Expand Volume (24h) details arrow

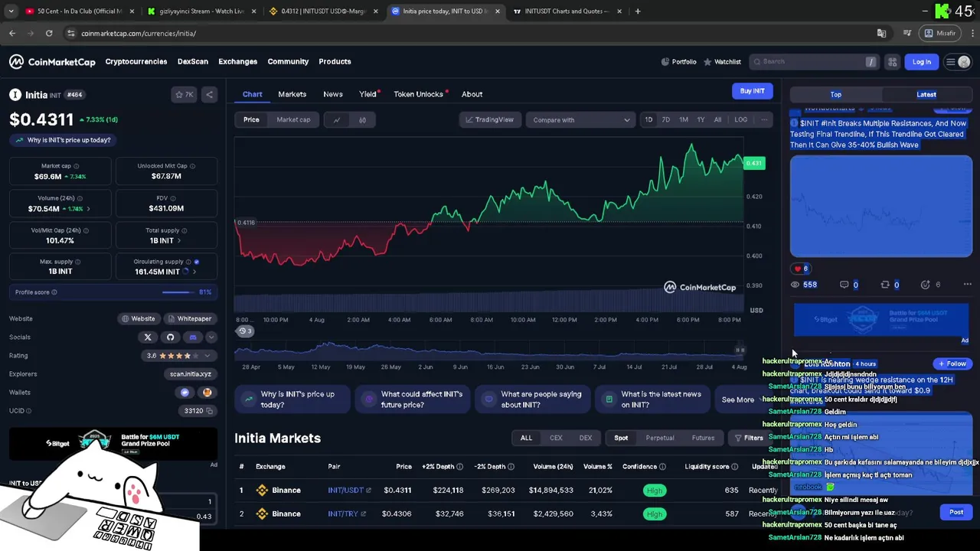point(88,209)
